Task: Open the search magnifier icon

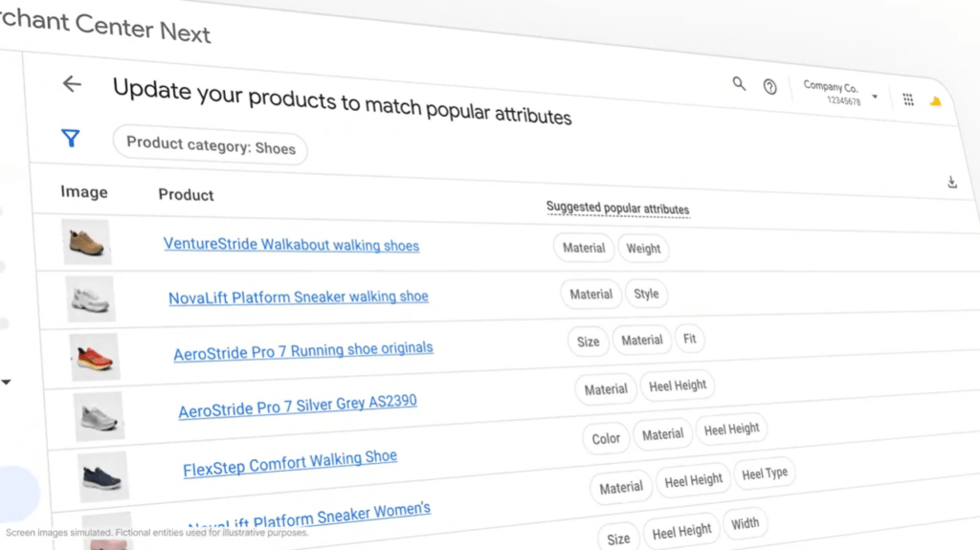Action: 739,84
